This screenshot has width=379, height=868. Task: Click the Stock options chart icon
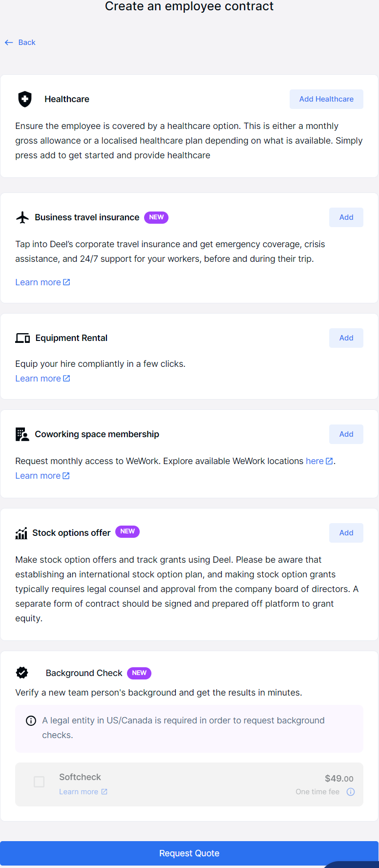(21, 533)
